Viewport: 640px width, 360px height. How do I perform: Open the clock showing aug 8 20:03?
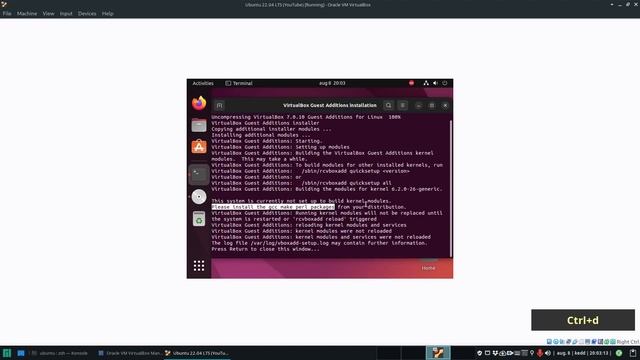click(332, 83)
